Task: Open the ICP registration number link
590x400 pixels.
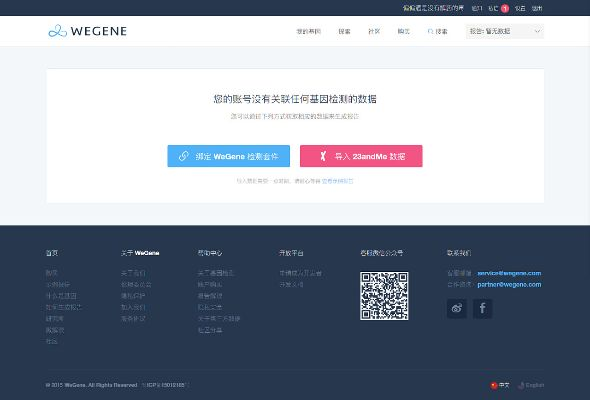Action: pos(165,385)
